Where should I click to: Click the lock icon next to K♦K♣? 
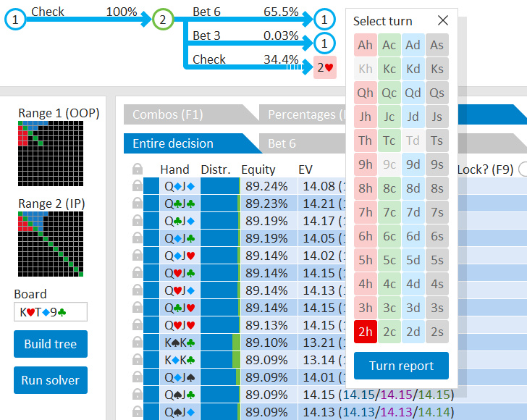pos(137,359)
